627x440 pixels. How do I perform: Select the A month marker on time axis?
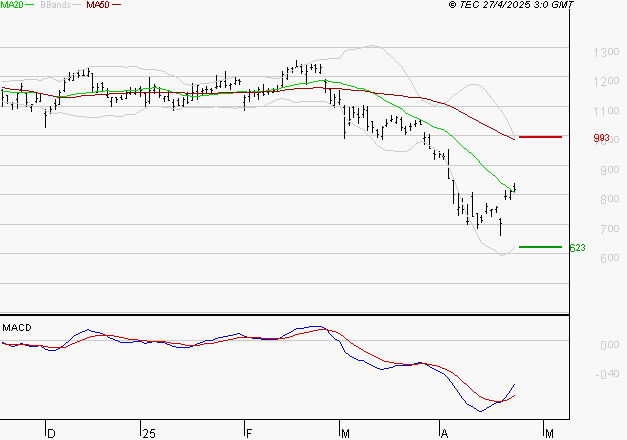(444, 433)
